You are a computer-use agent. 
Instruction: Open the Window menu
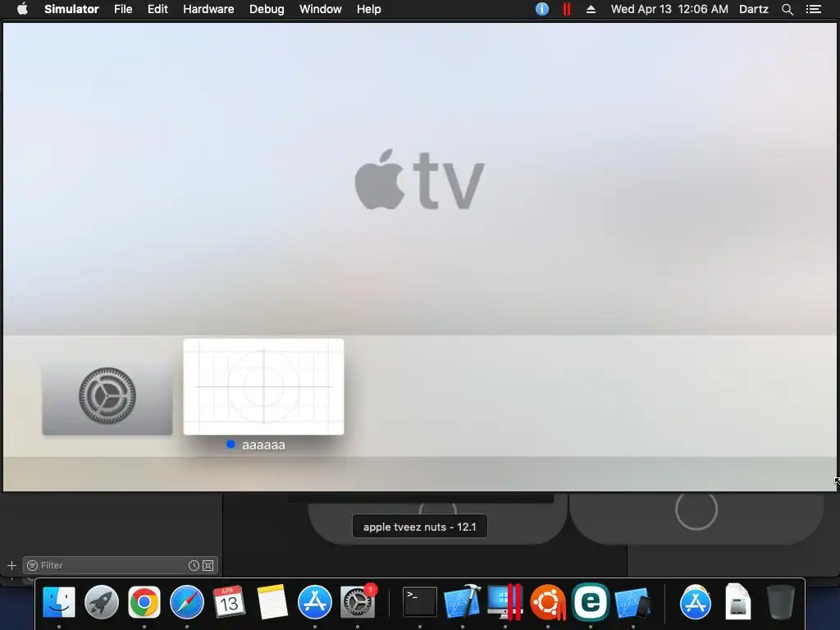point(321,9)
